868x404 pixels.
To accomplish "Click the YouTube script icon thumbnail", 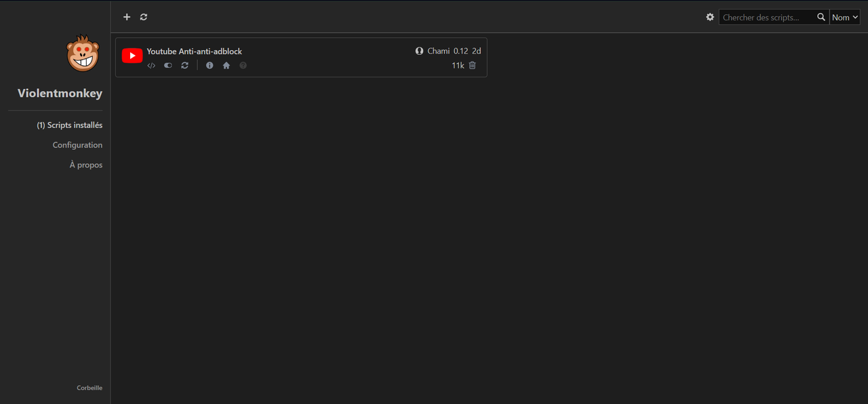I will click(132, 56).
